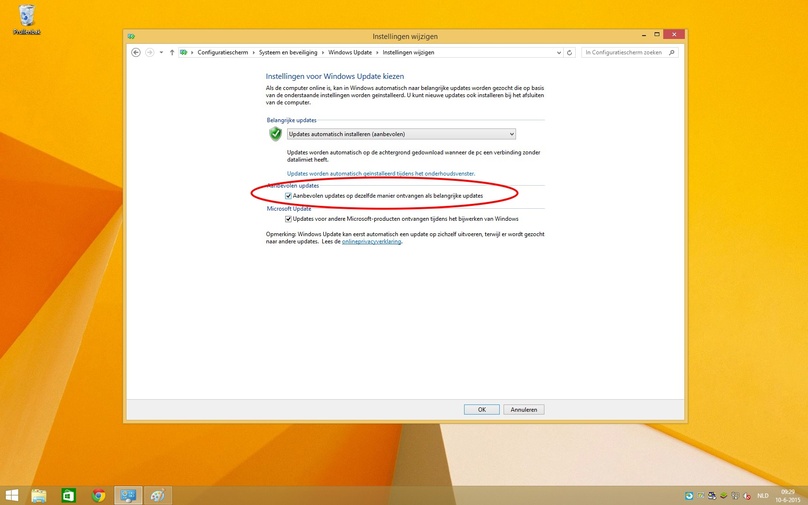
Task: Open Google Chrome from the taskbar
Action: click(98, 496)
